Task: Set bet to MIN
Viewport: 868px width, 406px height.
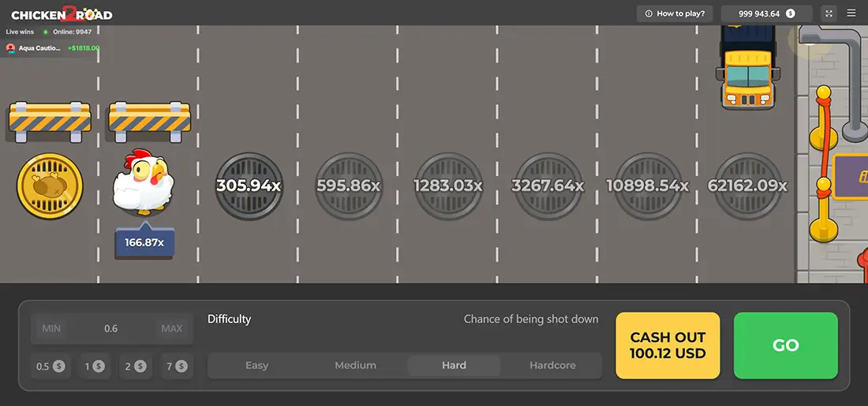Action: (51, 329)
